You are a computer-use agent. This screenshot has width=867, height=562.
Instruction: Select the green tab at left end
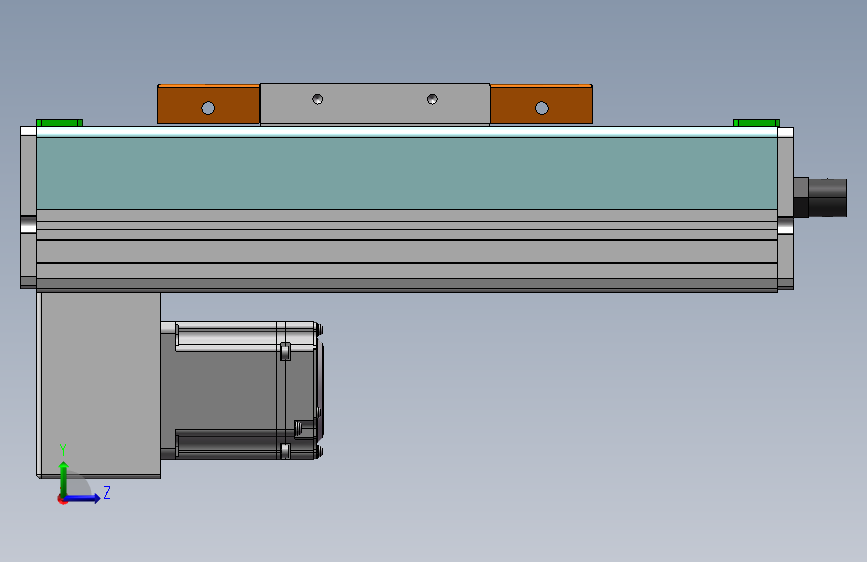(x=60, y=123)
